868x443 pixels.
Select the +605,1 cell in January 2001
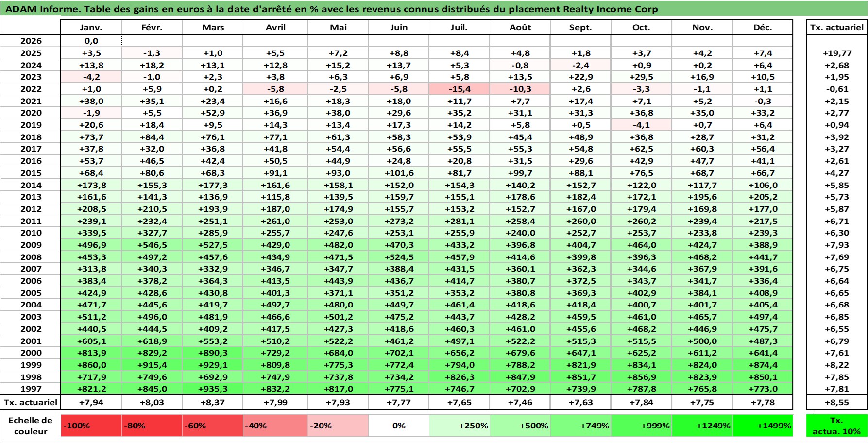click(91, 341)
